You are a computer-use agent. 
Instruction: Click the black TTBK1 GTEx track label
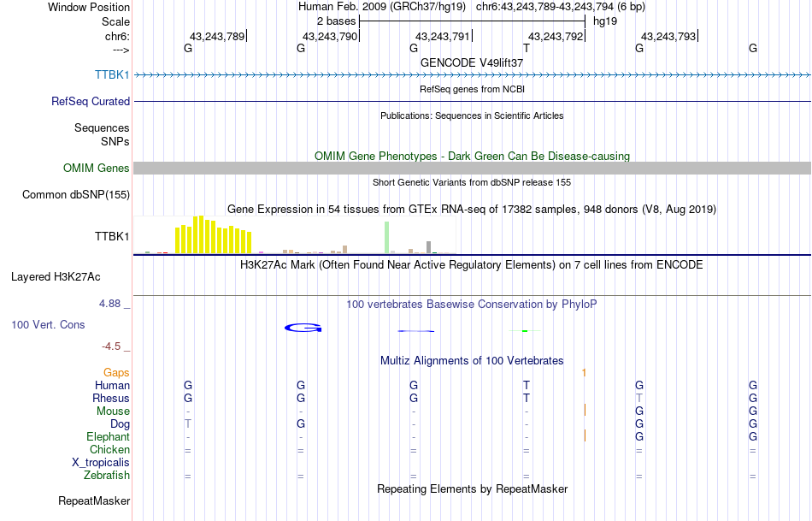pyautogui.click(x=112, y=236)
